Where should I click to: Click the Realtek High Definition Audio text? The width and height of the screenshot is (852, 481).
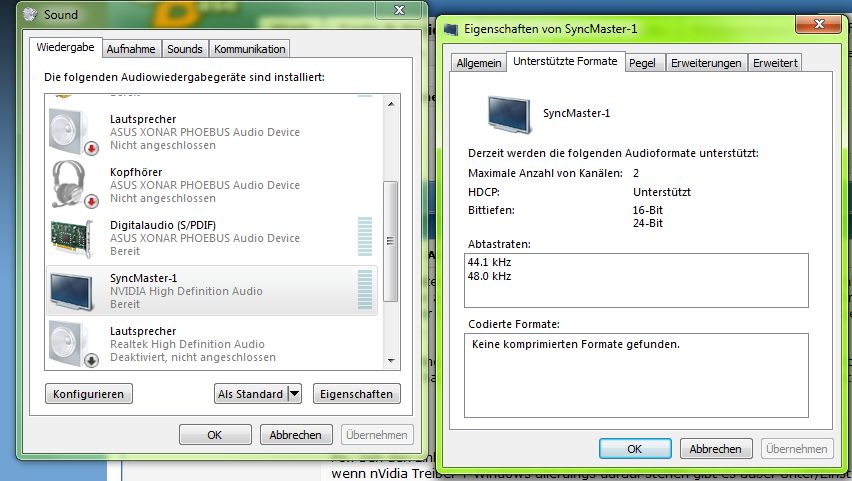pyautogui.click(x=187, y=344)
